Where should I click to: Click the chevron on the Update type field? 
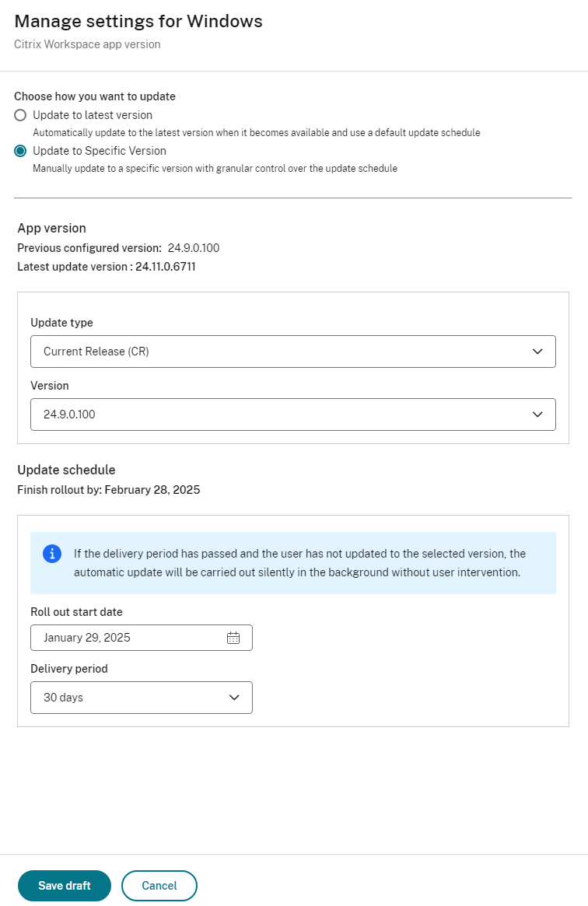click(537, 351)
